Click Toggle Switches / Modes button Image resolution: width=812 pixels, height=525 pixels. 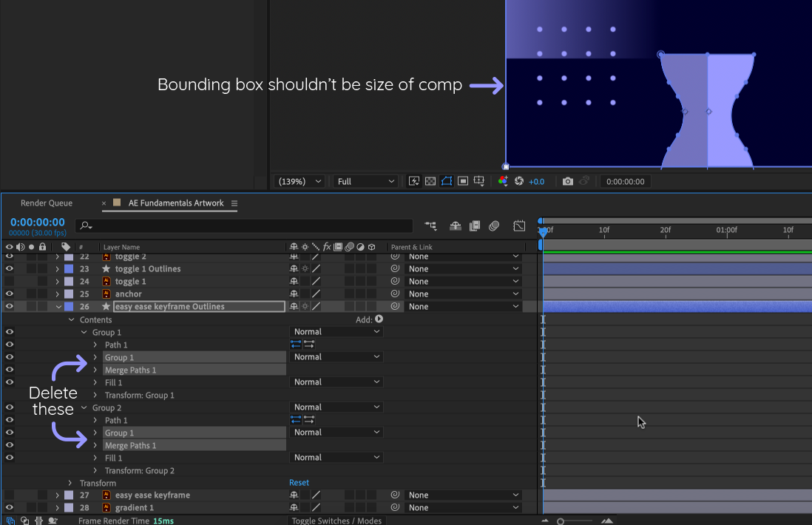336,521
